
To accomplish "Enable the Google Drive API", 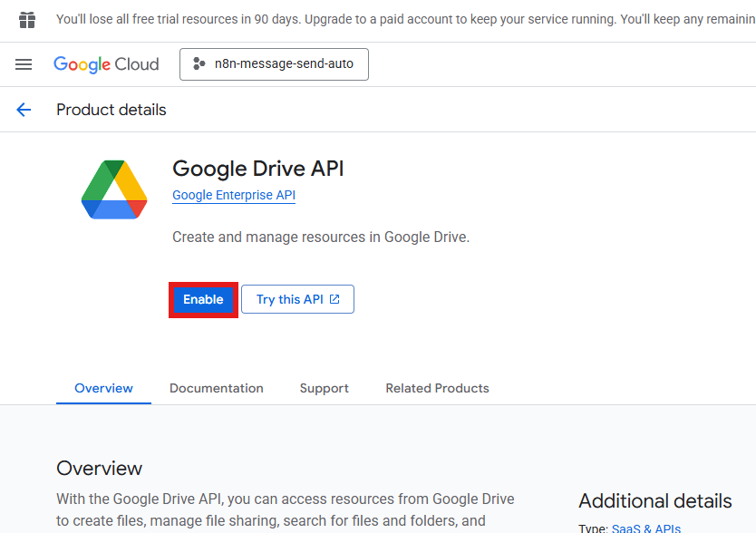I will click(203, 299).
